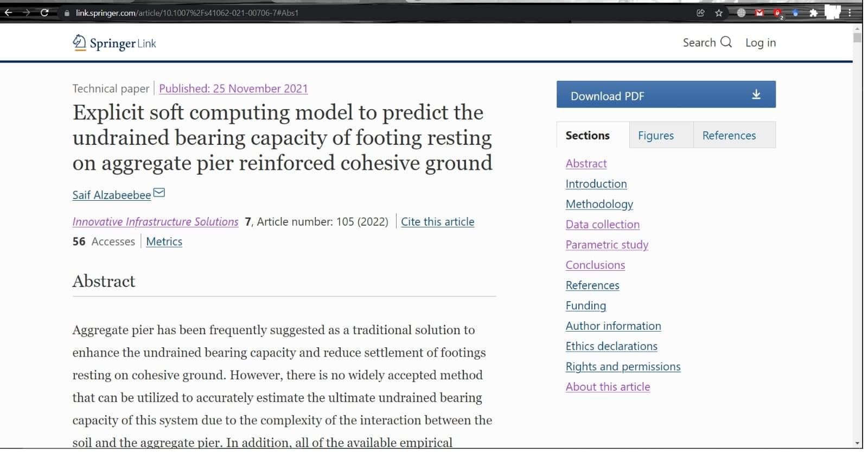The image size is (868, 452).
Task: Click the page scrollbar down arrow
Action: click(x=857, y=443)
